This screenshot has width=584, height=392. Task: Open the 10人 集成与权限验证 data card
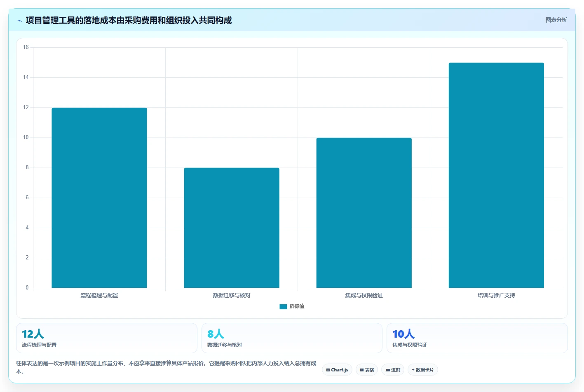(x=477, y=338)
